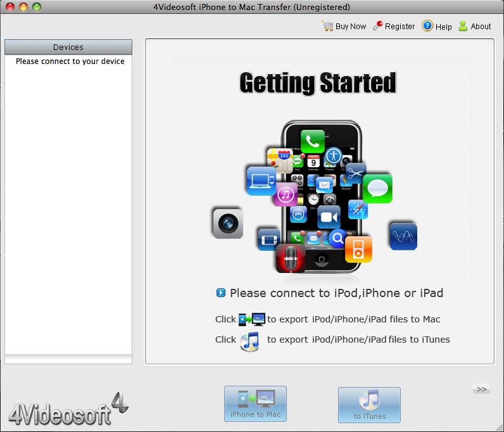Click the inline phone-to-monitor export icon

coord(251,319)
